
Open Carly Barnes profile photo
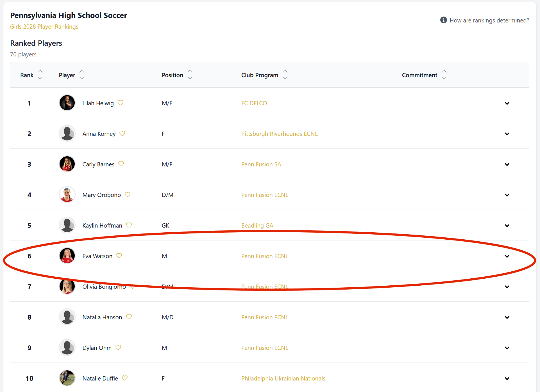(67, 164)
